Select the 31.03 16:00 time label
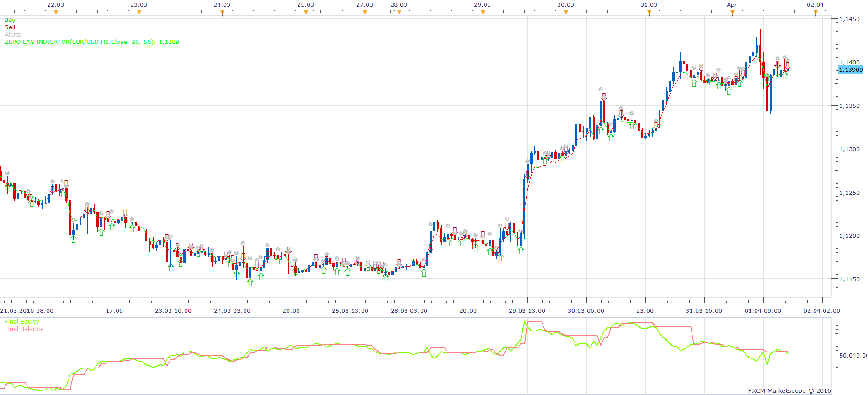The width and height of the screenshot is (868, 395). 704,311
